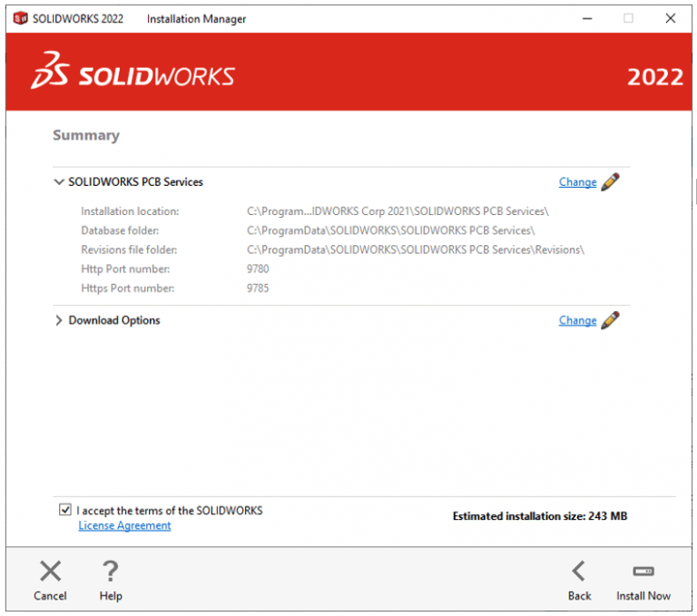
Task: Open the License Agreement link
Action: pos(124,525)
